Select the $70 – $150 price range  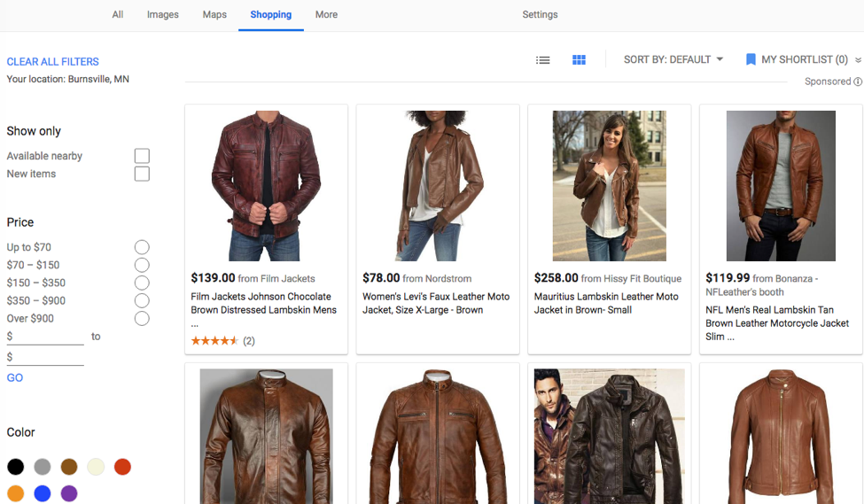pos(142,265)
